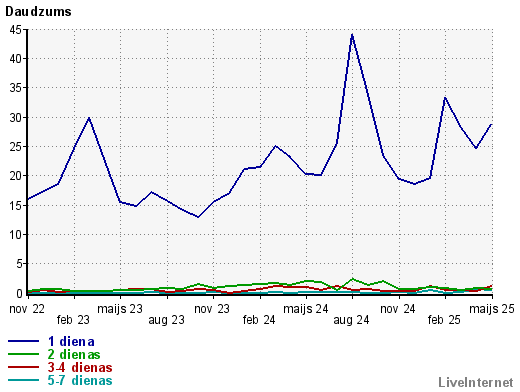
Task: Click the red '3-4 dienas' legend line
Action: coord(24,367)
